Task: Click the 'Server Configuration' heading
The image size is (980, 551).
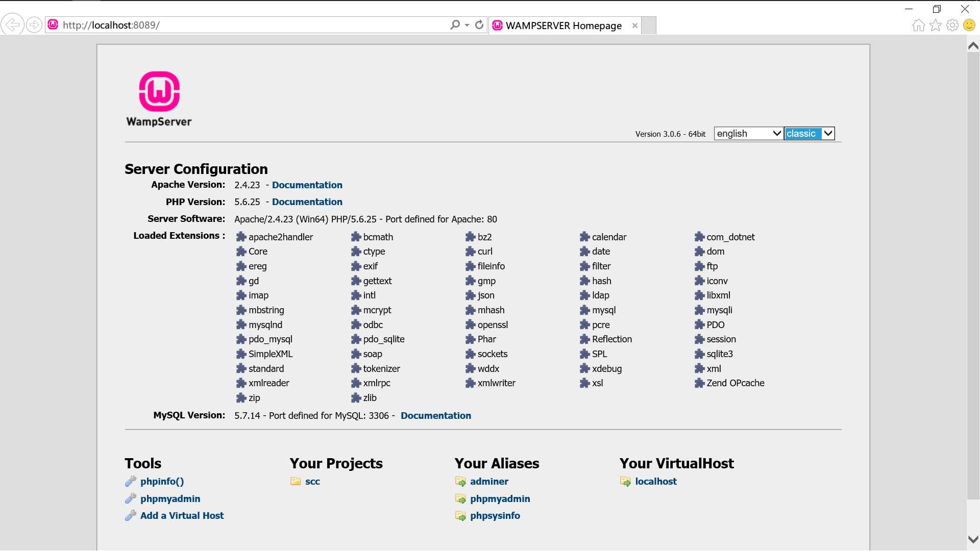Action: coord(196,169)
